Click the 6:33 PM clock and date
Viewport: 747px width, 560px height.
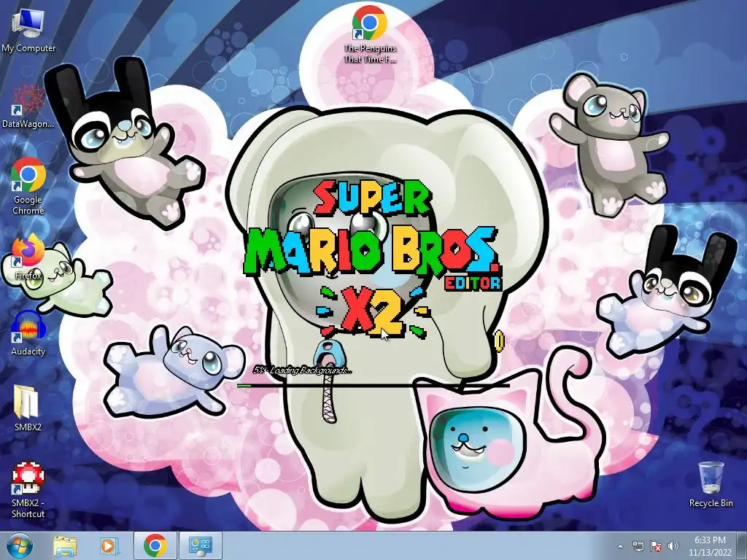tap(710, 545)
